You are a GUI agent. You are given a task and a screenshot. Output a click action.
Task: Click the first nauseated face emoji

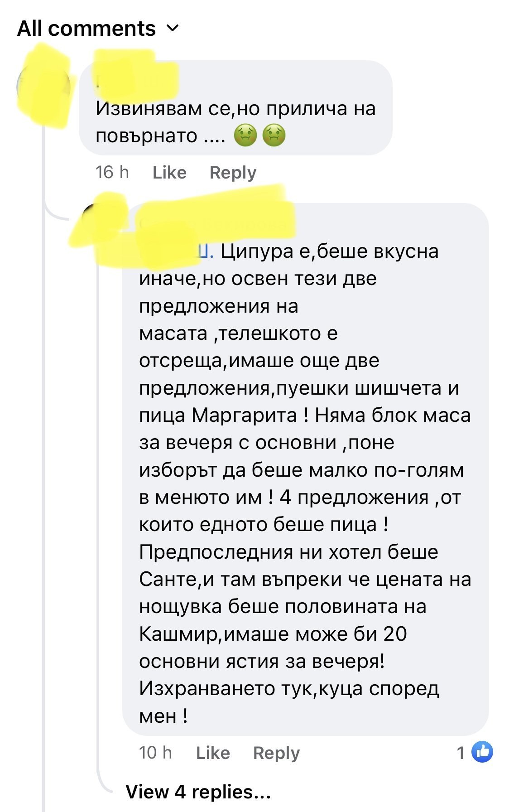click(x=245, y=135)
